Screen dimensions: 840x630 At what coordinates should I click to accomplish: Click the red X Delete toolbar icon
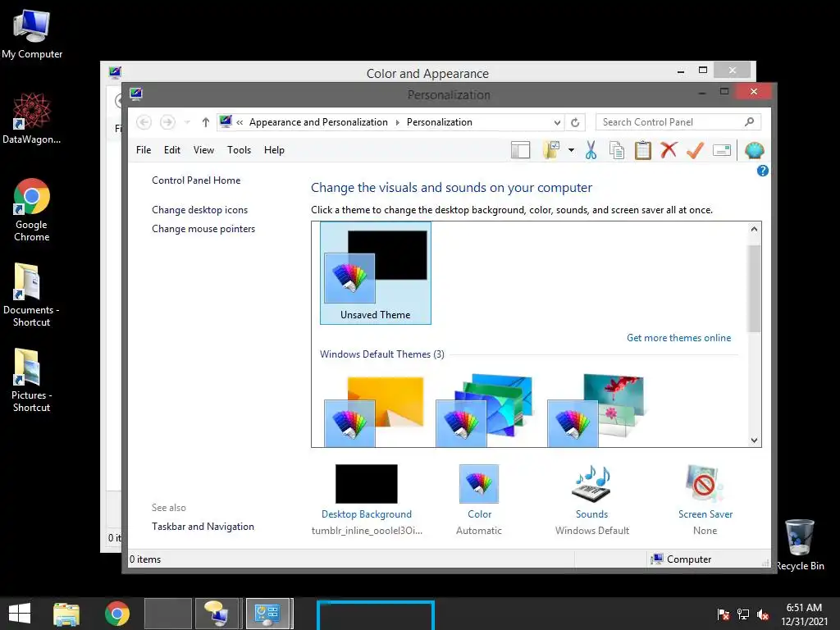pos(669,150)
